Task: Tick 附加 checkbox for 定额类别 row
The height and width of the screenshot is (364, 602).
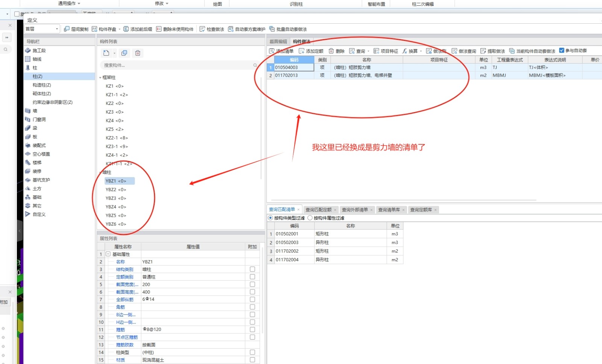Action: point(252,277)
